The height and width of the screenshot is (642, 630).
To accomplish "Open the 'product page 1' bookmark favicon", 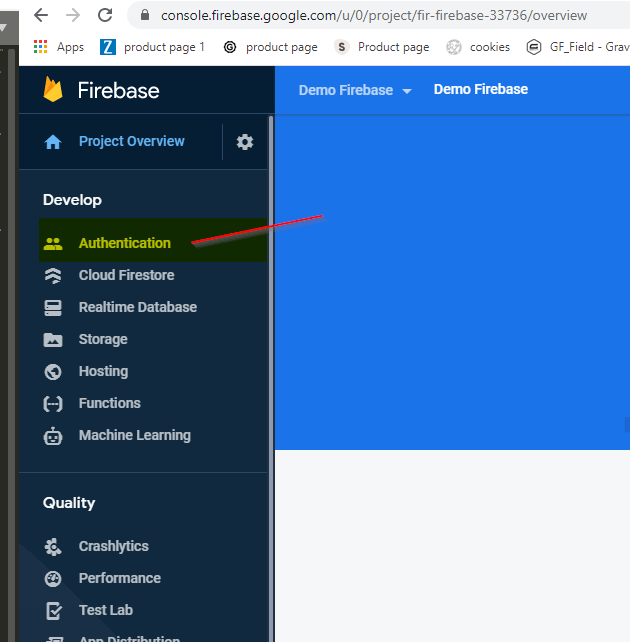I will [x=108, y=47].
